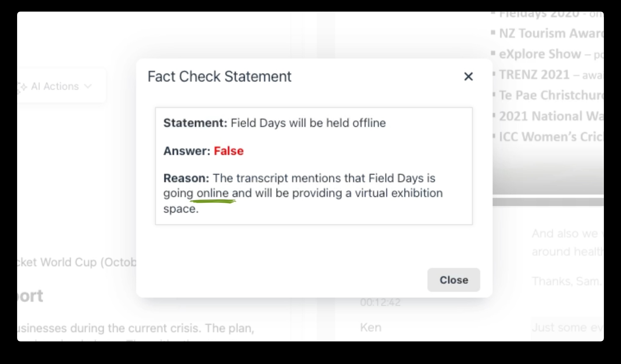Click the gray bar beneath the slide

tap(548, 202)
